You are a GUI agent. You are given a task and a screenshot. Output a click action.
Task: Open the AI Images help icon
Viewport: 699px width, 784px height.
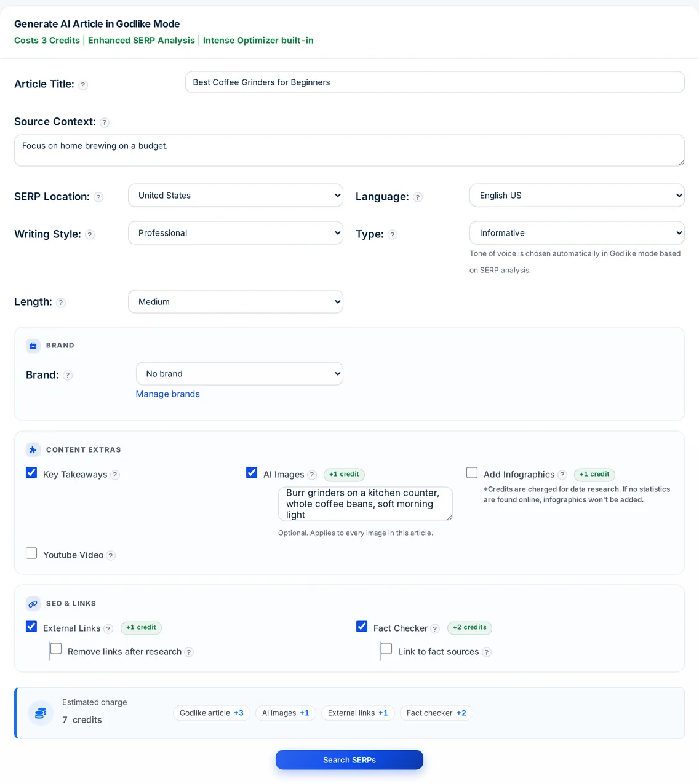coord(312,475)
